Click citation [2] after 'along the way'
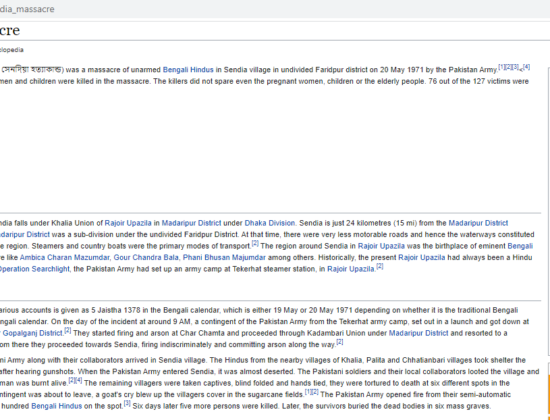 (340, 342)
